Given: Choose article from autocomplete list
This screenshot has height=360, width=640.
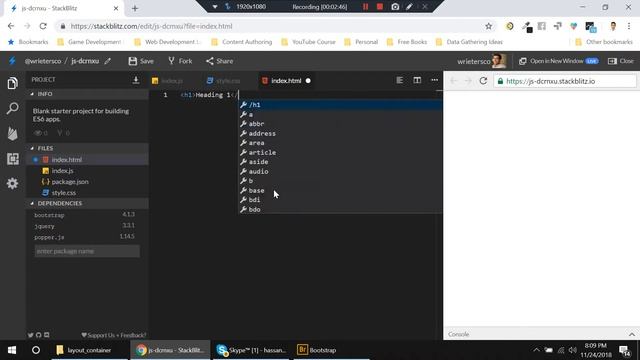Looking at the screenshot, I should (340, 152).
